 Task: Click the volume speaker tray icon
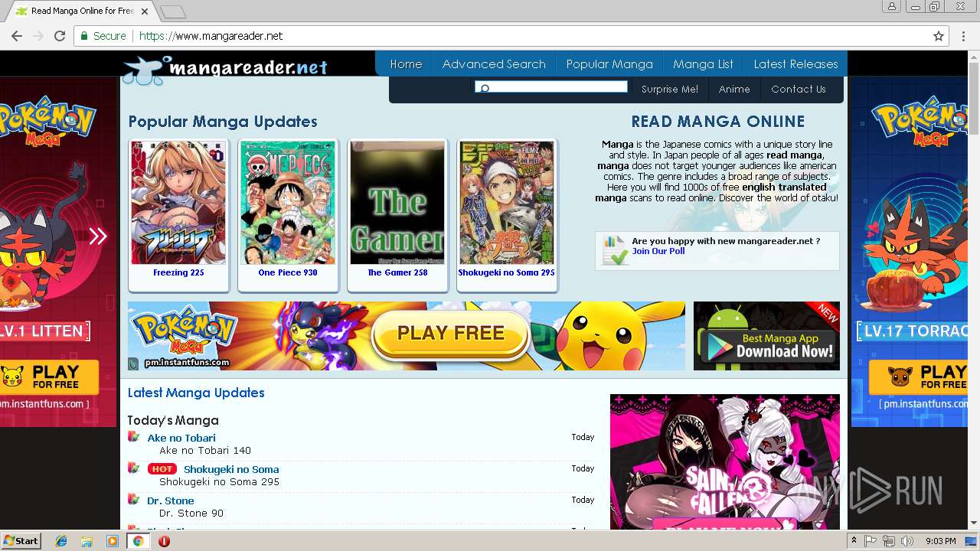click(907, 541)
